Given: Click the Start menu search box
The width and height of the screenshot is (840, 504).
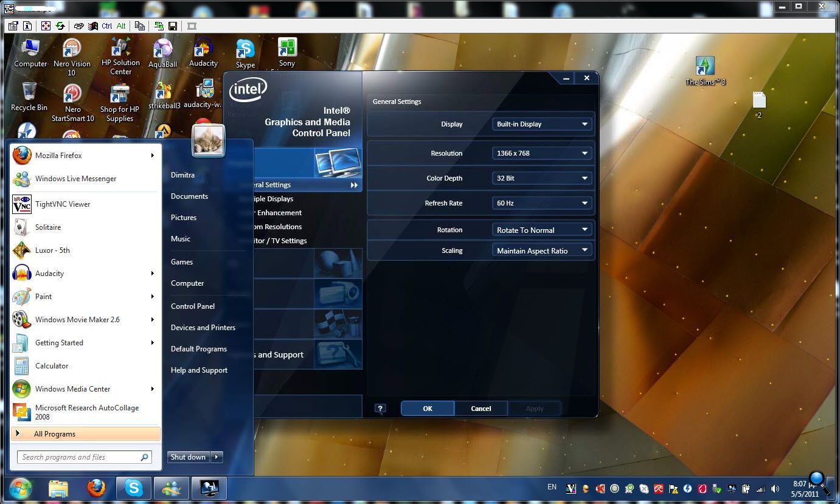Looking at the screenshot, I should tap(85, 457).
